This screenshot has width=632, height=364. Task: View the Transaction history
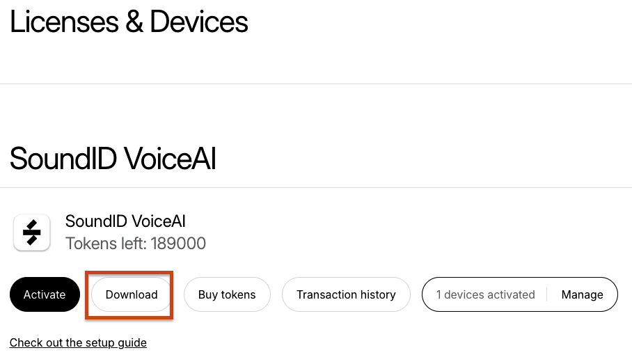pos(346,294)
